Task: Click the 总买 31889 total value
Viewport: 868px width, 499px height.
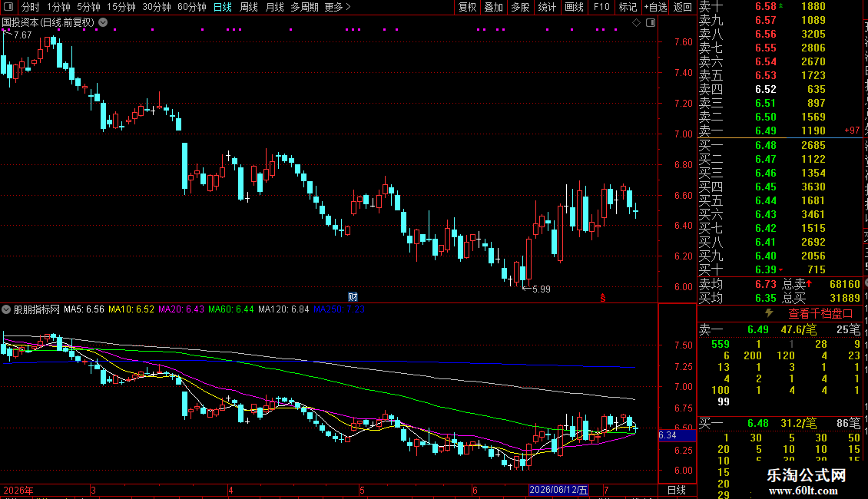Action: 845,298
